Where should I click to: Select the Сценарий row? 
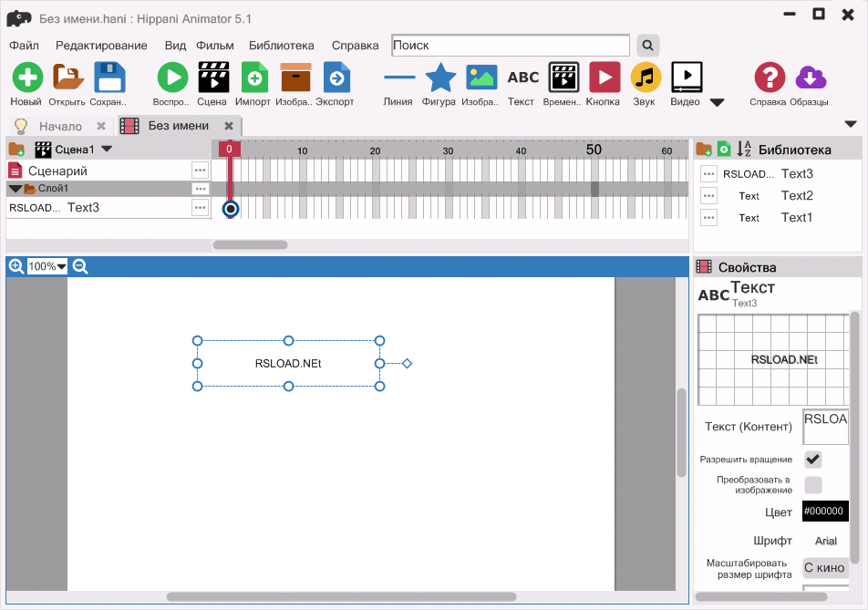[x=108, y=171]
